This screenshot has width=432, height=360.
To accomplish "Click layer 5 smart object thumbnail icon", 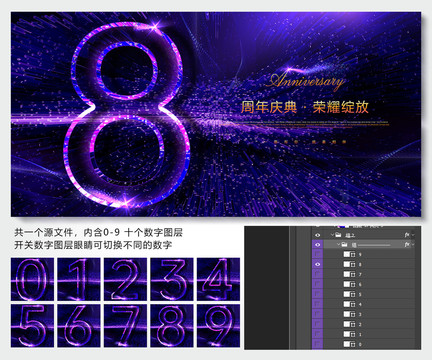I will pyautogui.click(x=350, y=294).
